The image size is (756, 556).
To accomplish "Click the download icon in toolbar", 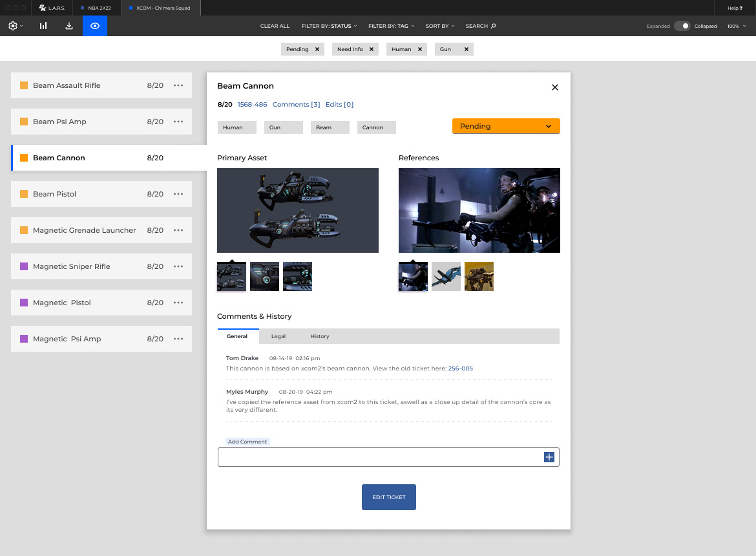I will click(x=69, y=26).
